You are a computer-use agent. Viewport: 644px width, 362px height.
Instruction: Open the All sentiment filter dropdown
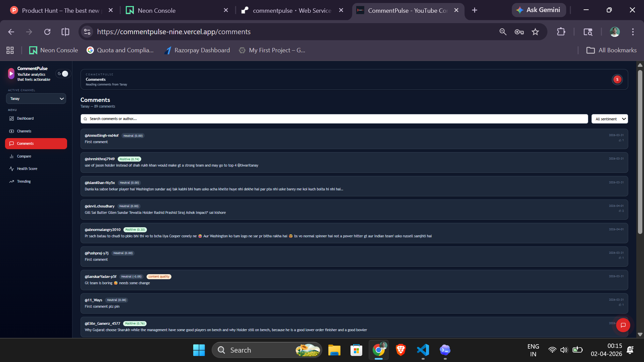(609, 119)
